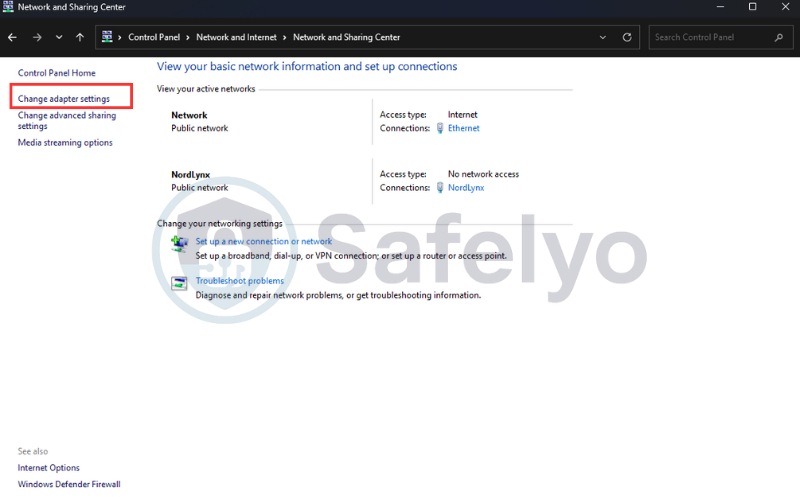Click 'No network access' text
This screenshot has width=800, height=500.
(483, 174)
